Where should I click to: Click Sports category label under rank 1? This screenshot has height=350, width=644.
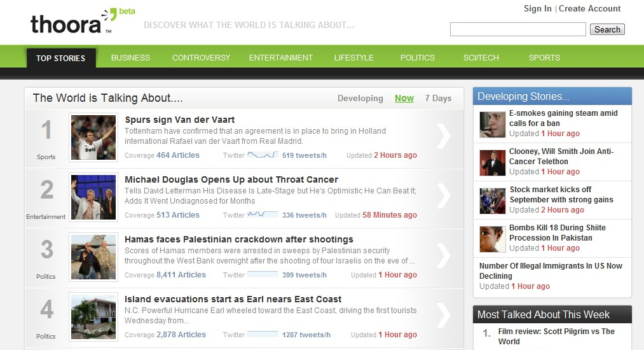(46, 157)
